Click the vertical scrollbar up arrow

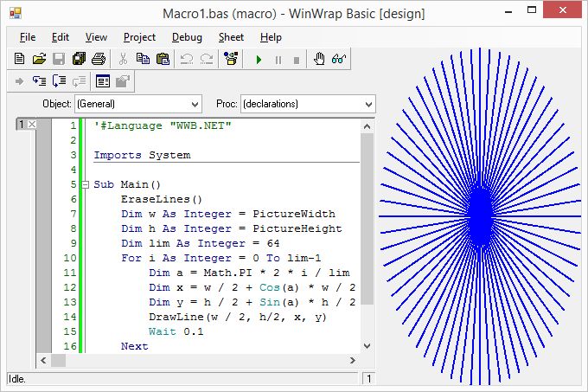367,127
